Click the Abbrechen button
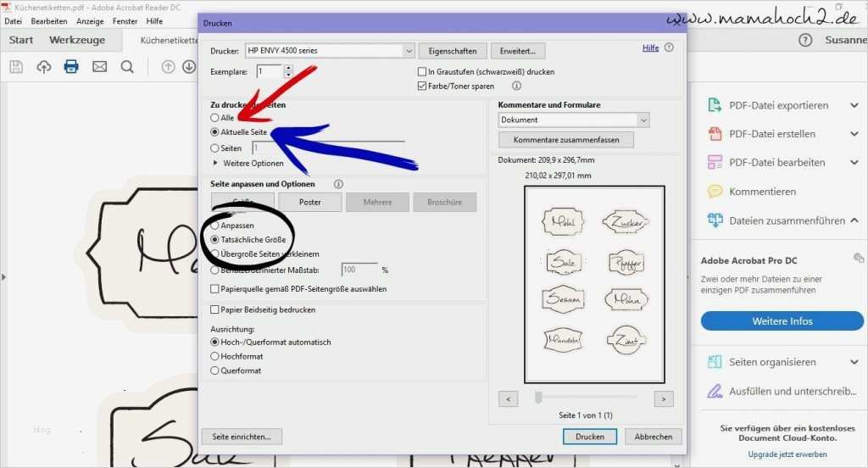The width and height of the screenshot is (868, 468). [x=654, y=437]
